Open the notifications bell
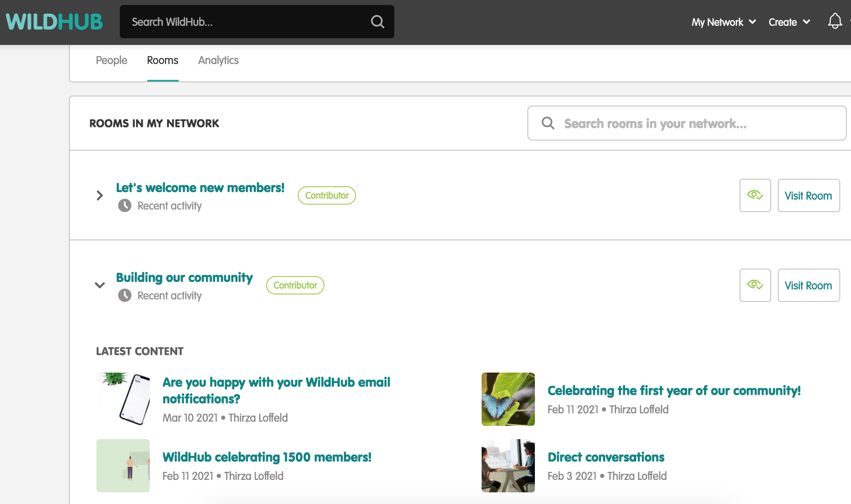The image size is (851, 504). 835,21
